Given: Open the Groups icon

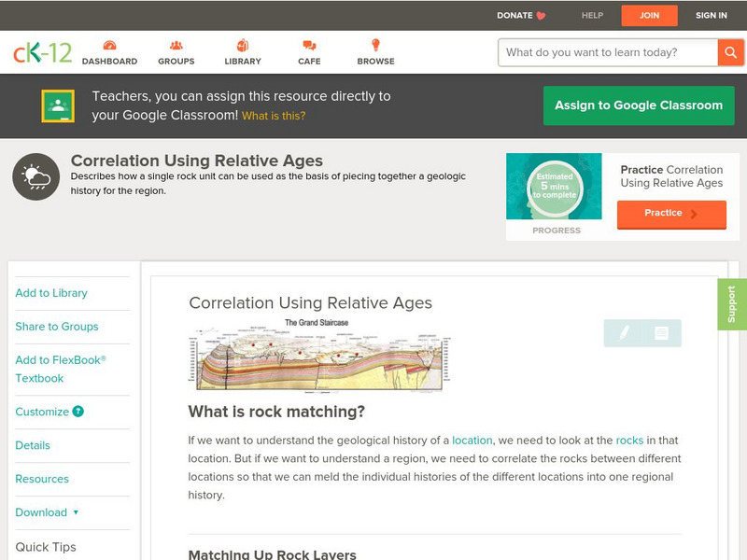Looking at the screenshot, I should coord(176,46).
